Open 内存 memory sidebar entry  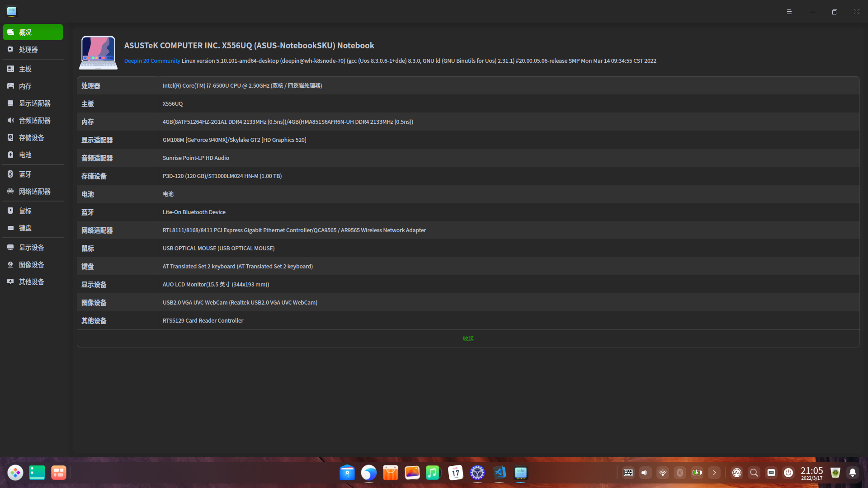tap(25, 86)
